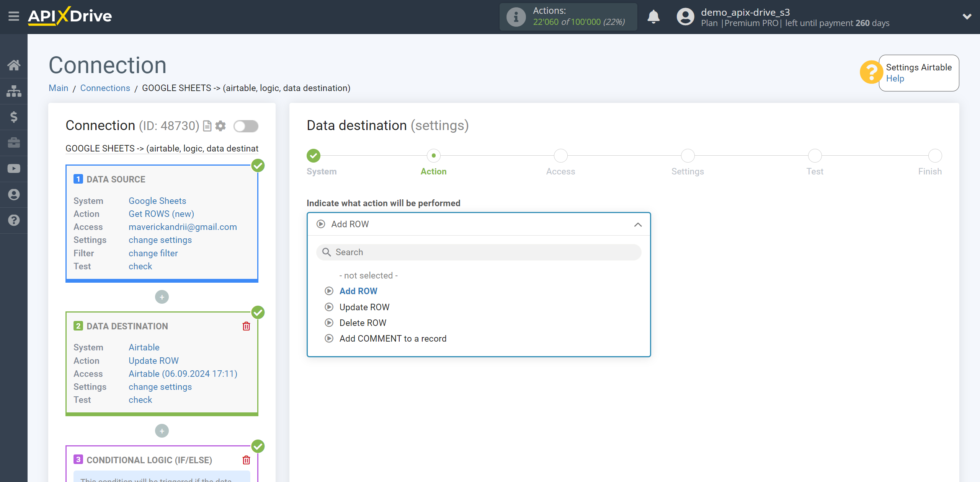Click the Data Source settings gear icon

point(220,125)
